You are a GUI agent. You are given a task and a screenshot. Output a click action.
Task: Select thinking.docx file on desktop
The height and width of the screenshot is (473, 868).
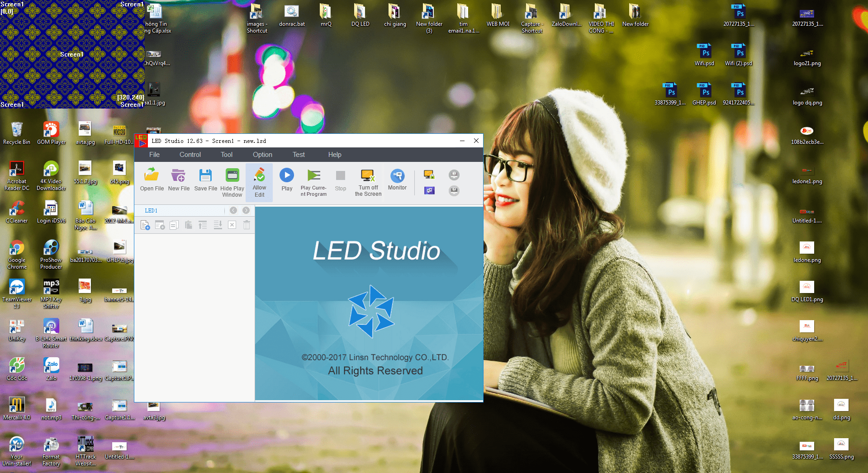85,330
